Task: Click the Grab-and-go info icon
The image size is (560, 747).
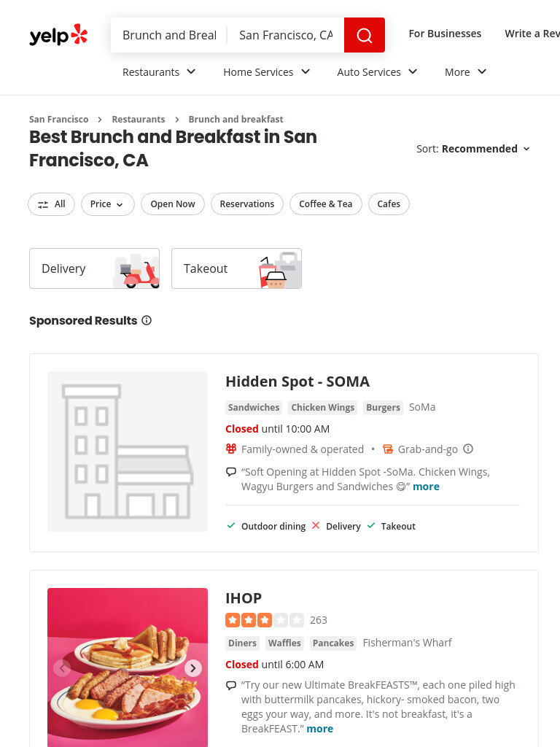Action: point(468,449)
